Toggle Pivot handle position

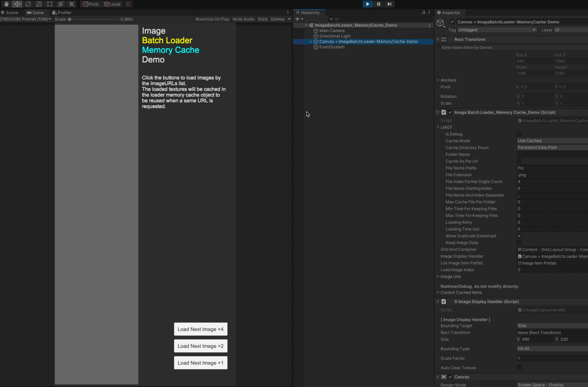[91, 4]
